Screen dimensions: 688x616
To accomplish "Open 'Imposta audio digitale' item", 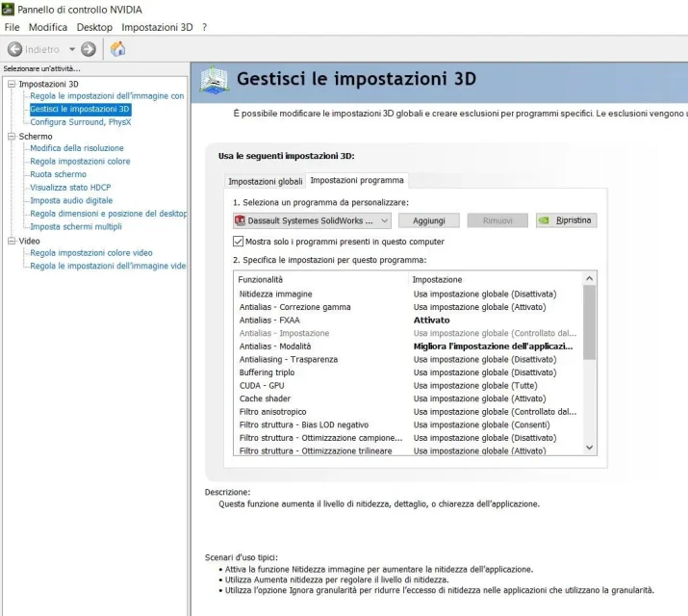I will [71, 200].
